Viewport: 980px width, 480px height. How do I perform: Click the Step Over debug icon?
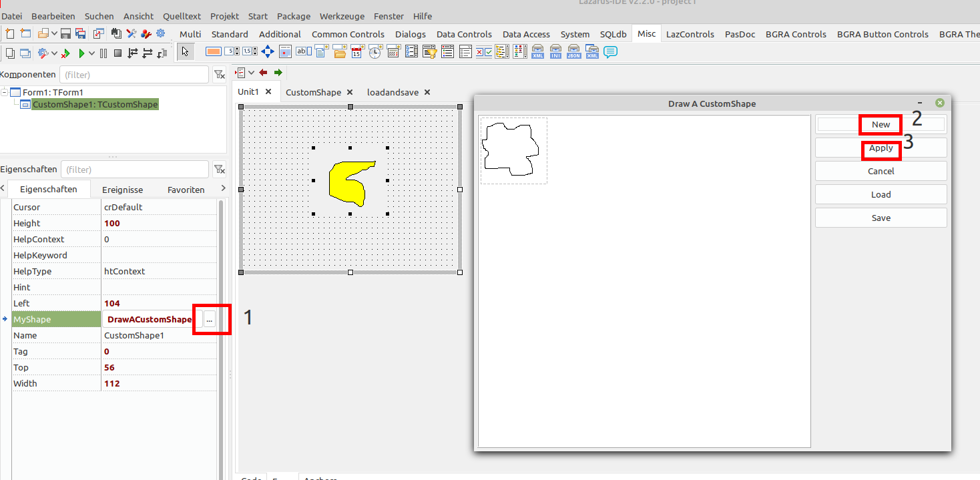click(x=147, y=53)
